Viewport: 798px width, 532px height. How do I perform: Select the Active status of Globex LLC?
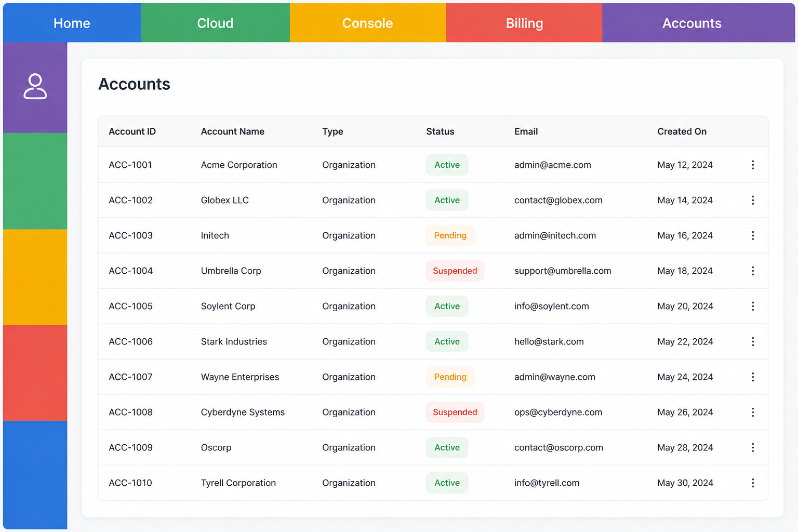tap(447, 200)
